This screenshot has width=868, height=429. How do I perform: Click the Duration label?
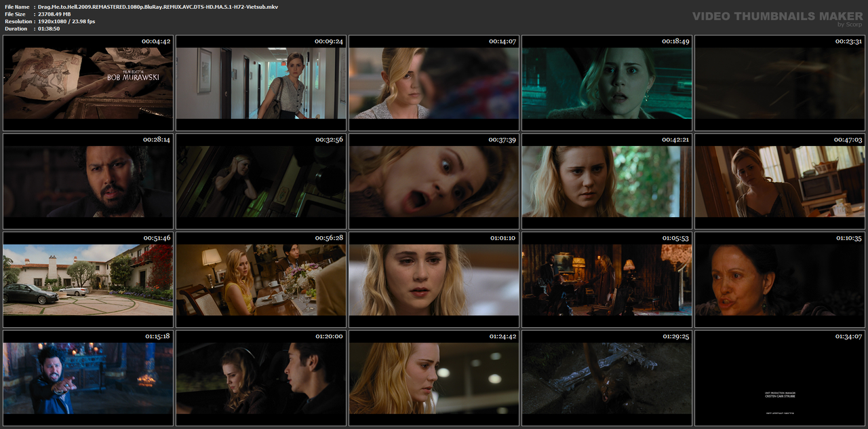point(16,29)
